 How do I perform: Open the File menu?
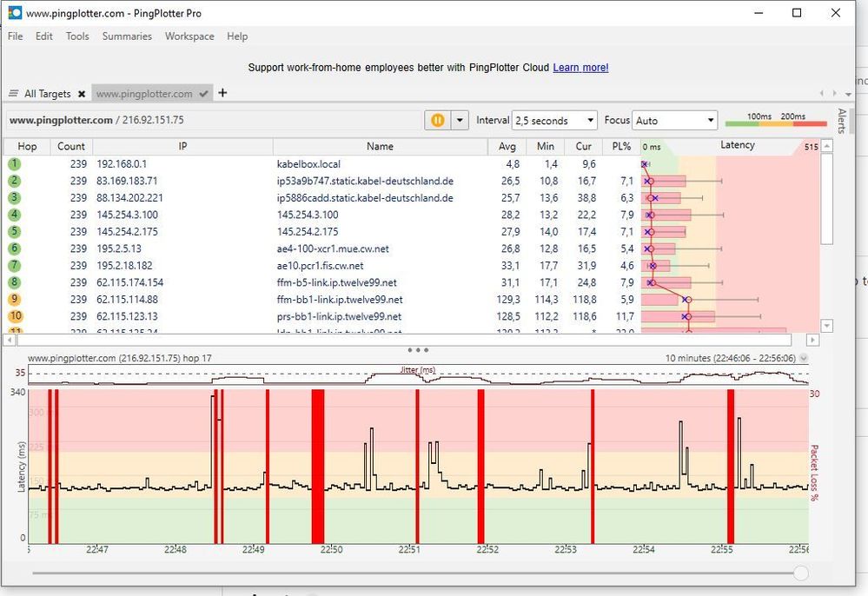pyautogui.click(x=15, y=36)
